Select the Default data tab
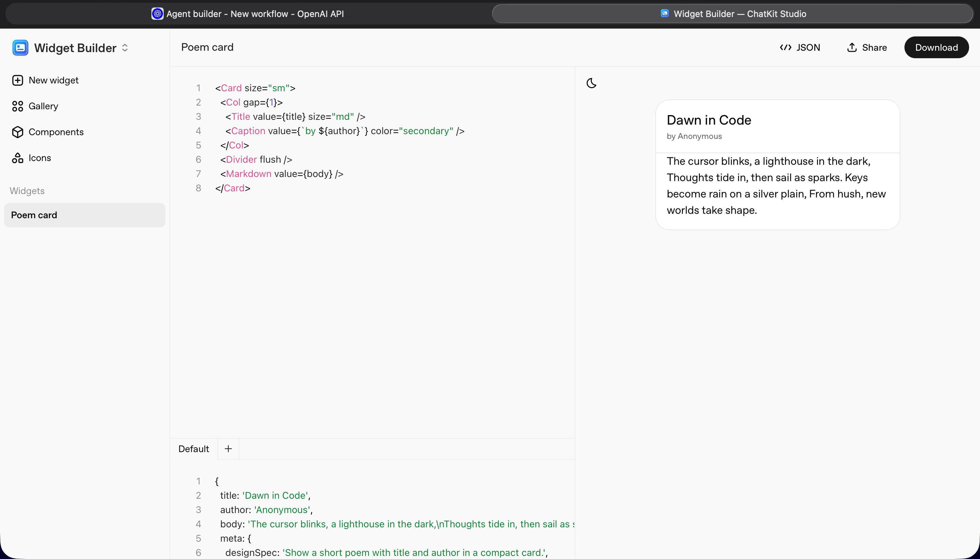The height and width of the screenshot is (559, 980). 194,449
